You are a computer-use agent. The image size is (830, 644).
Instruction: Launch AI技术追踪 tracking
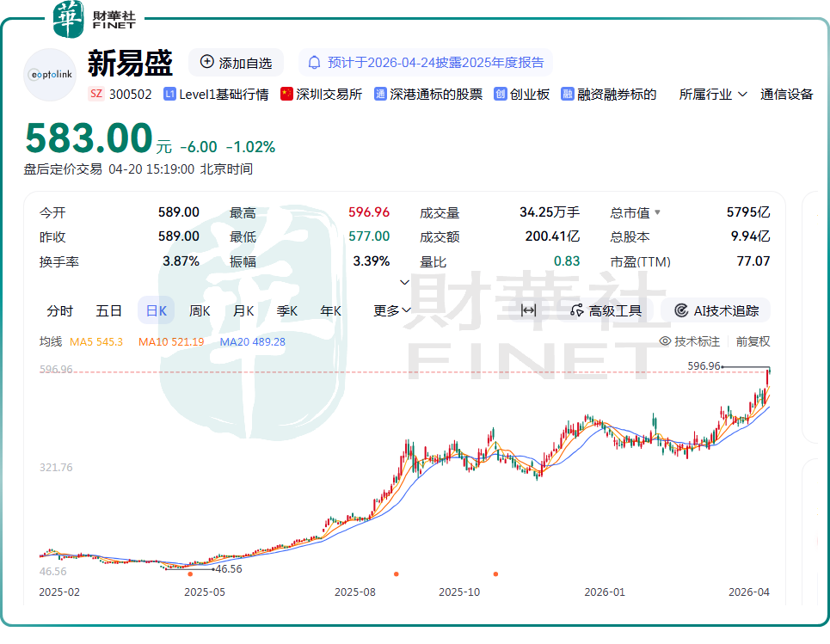(716, 310)
